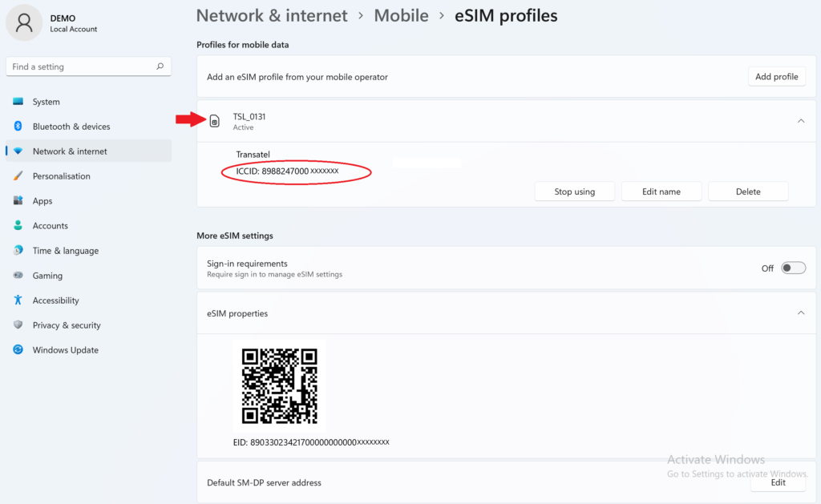
Task: Select Personalisation in the sidebar
Action: click(88, 175)
